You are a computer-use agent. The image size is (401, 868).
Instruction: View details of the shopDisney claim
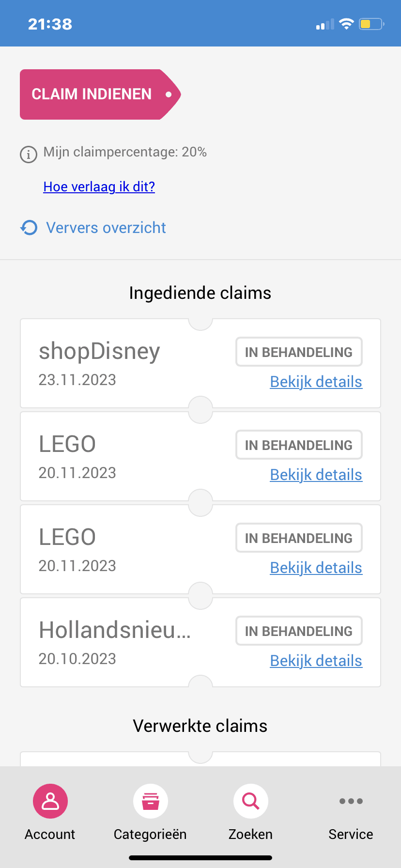(x=316, y=382)
